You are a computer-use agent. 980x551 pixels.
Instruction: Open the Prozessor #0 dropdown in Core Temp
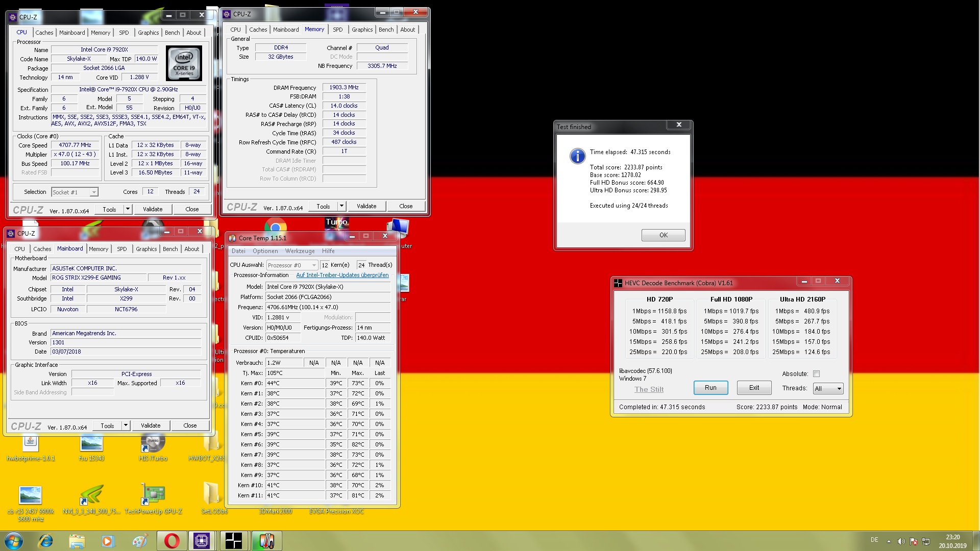click(x=292, y=265)
